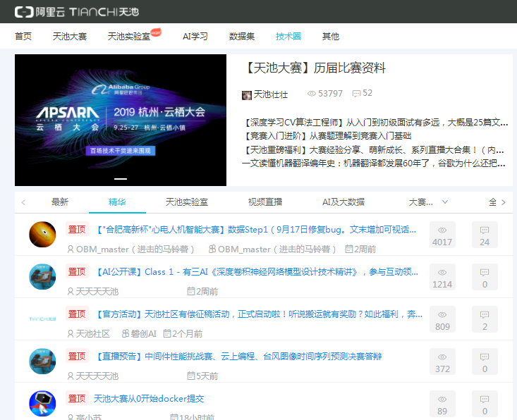Click team 磐创AI
This screenshot has height=420, width=517.
139,334
